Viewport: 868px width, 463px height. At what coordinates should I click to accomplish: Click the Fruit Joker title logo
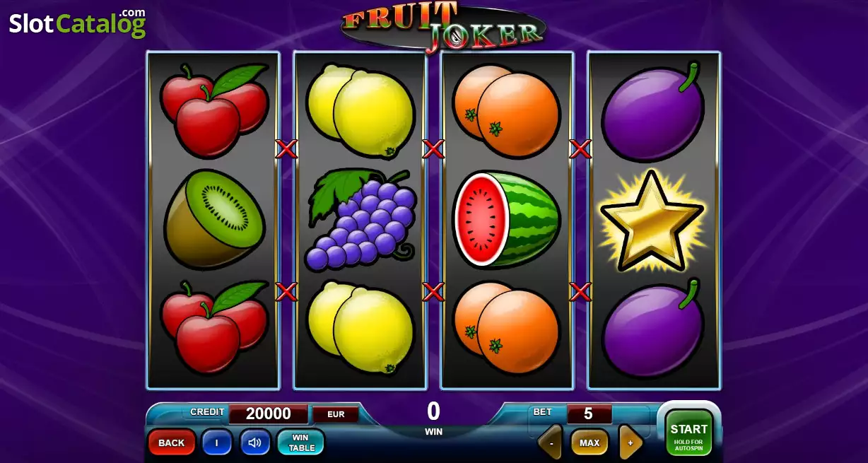coord(444,26)
